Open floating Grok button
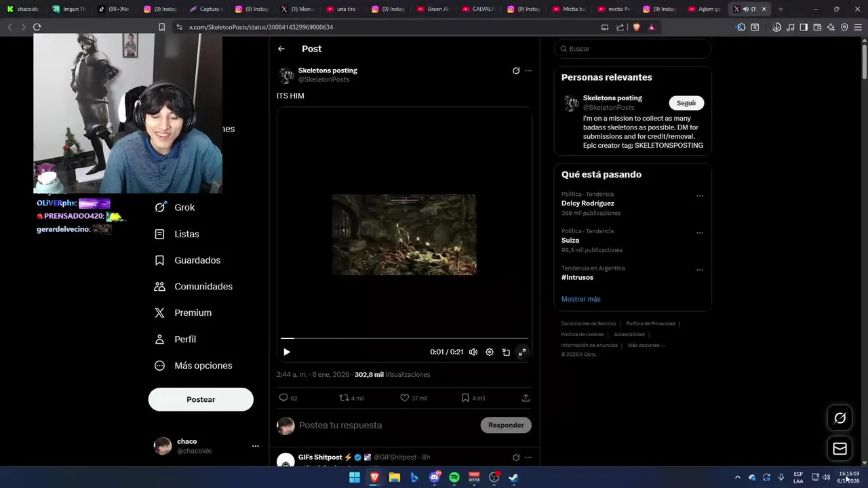Screen dimensions: 868x488 (x=840, y=418)
